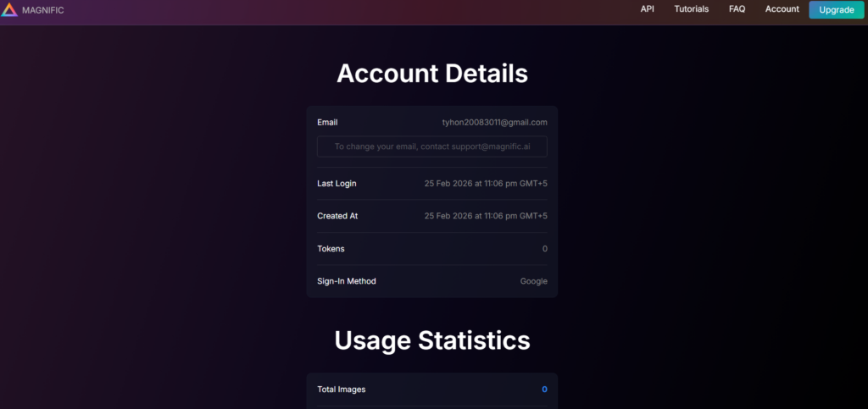
Task: Click the MAGNIFIC brand name text
Action: [43, 10]
